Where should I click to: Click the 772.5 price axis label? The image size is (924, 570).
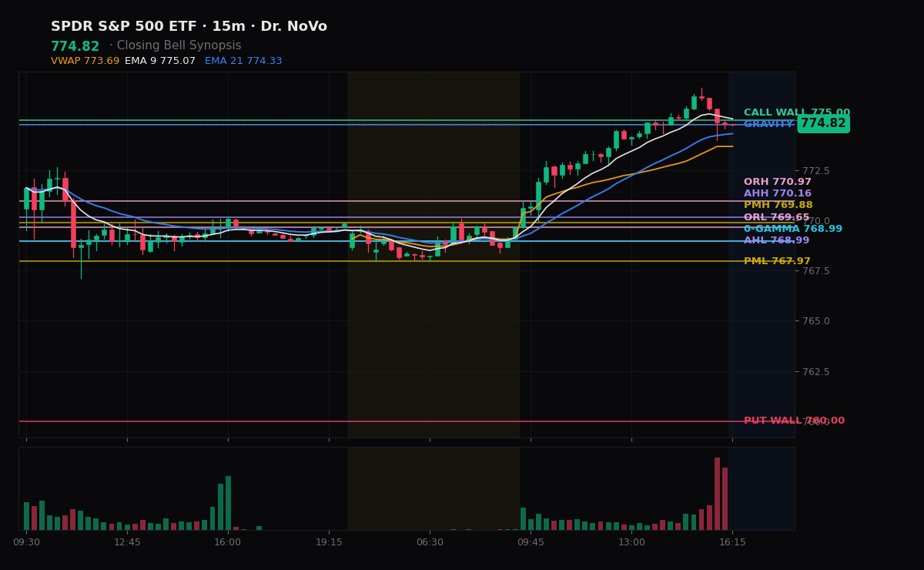coord(815,171)
